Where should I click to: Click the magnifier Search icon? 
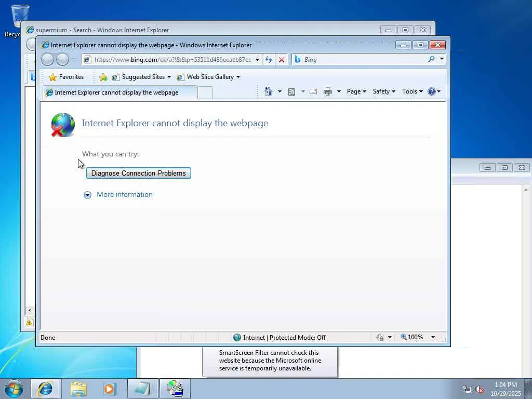click(x=431, y=59)
